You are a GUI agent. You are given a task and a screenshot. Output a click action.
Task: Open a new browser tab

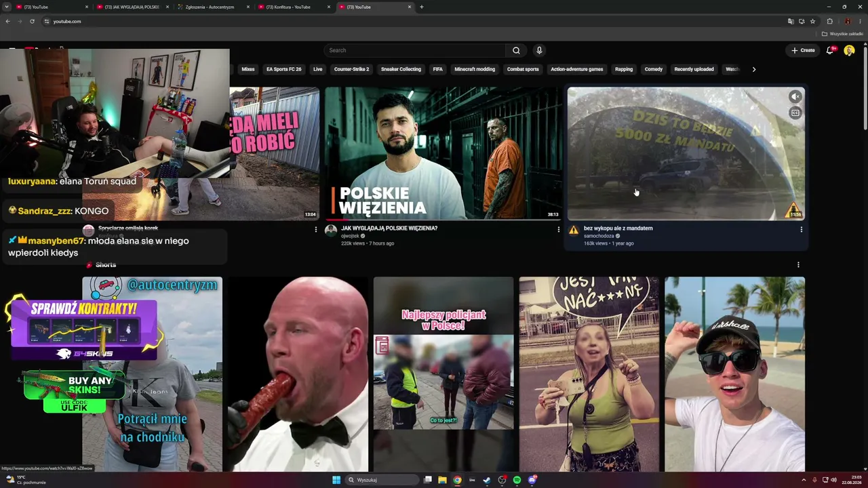coord(422,7)
